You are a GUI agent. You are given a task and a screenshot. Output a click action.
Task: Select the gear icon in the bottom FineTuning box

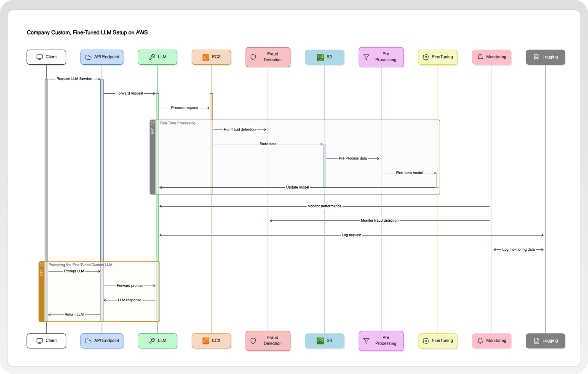426,341
